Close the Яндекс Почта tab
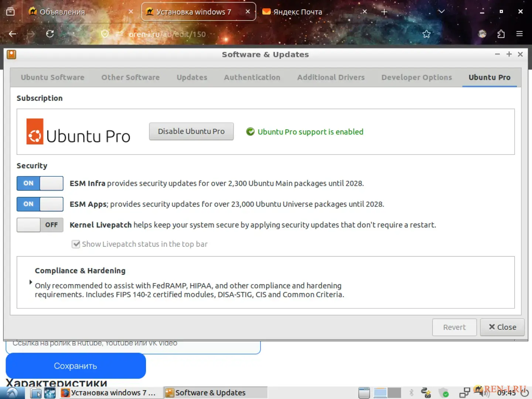This screenshot has width=532, height=399. pyautogui.click(x=364, y=12)
